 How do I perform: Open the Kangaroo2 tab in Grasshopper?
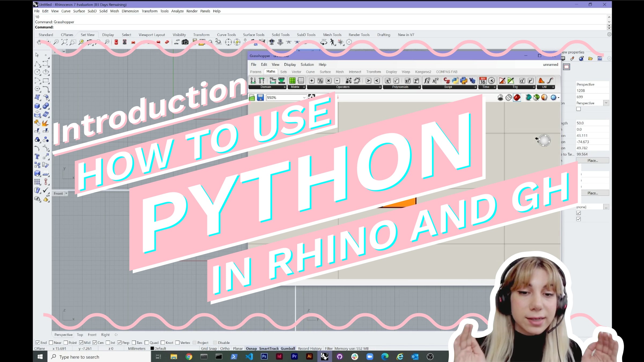click(x=423, y=72)
